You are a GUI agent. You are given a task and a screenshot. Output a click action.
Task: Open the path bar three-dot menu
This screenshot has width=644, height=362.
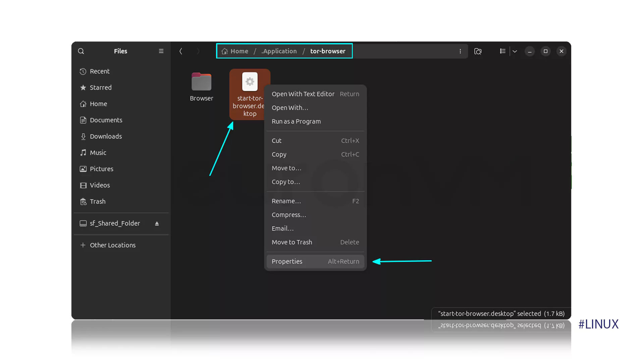tap(460, 51)
